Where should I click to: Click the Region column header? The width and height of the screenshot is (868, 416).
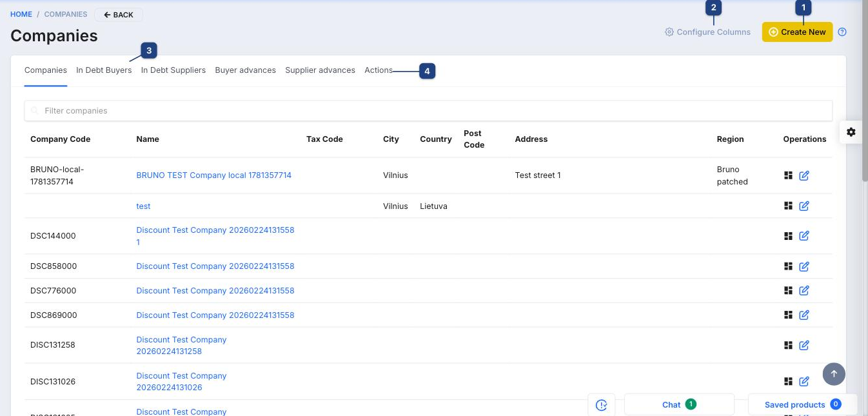pos(730,139)
